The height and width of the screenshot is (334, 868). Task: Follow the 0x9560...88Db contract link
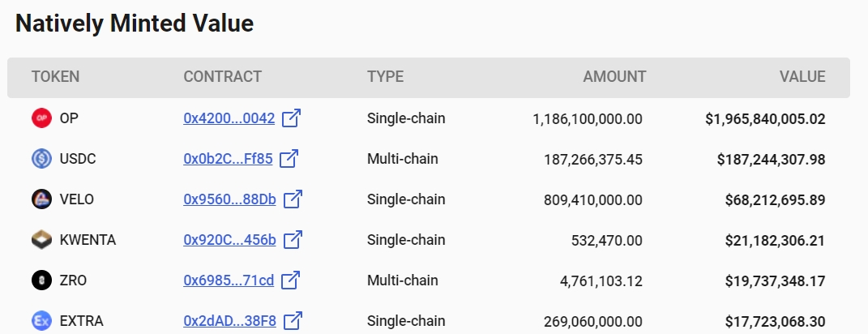(x=229, y=199)
